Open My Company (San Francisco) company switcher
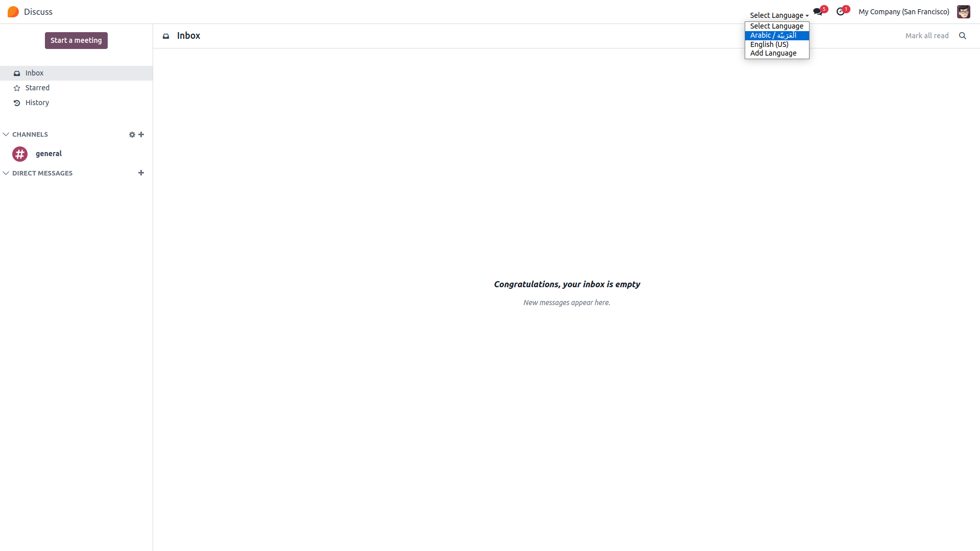Viewport: 980px width, 551px height. 903,12
